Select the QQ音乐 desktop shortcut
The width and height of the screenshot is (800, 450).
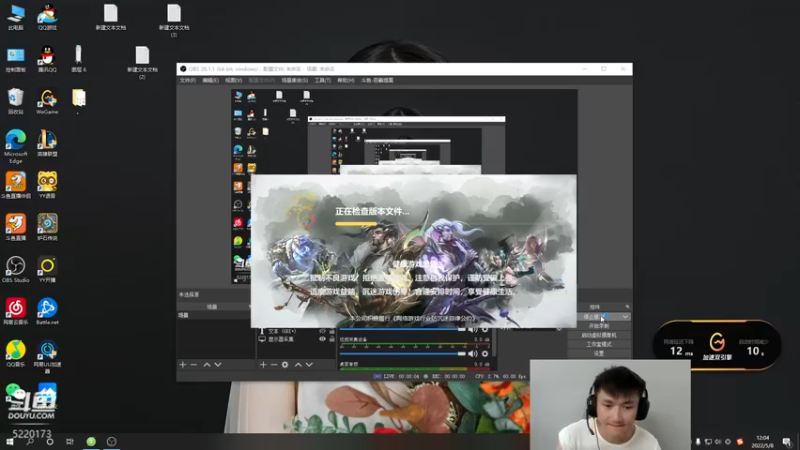pyautogui.click(x=15, y=354)
